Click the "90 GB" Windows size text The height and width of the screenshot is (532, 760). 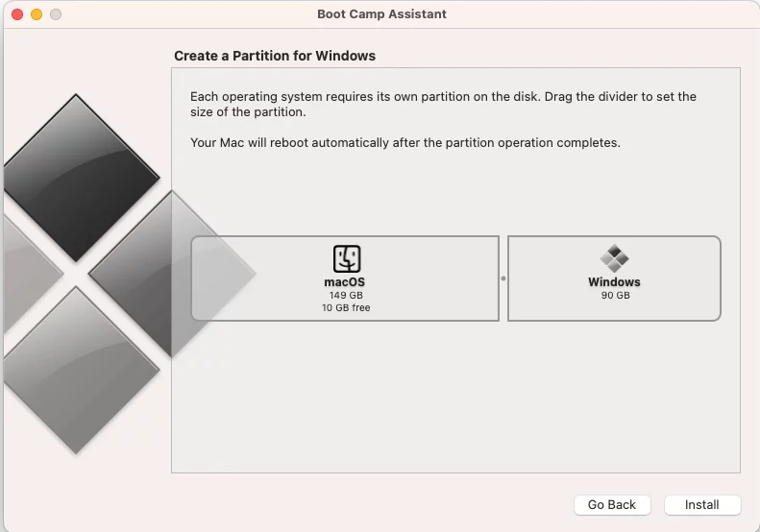615,295
